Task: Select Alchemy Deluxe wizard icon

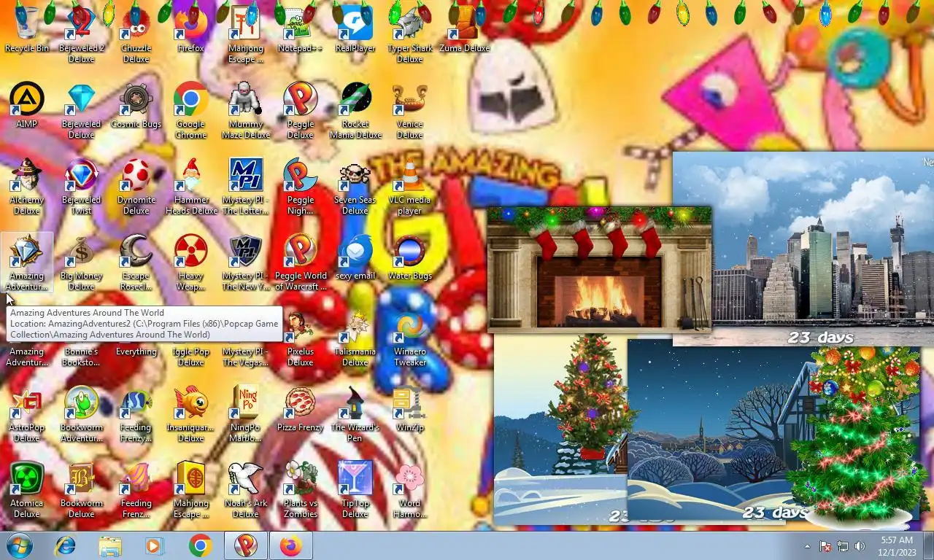Action: pyautogui.click(x=27, y=187)
